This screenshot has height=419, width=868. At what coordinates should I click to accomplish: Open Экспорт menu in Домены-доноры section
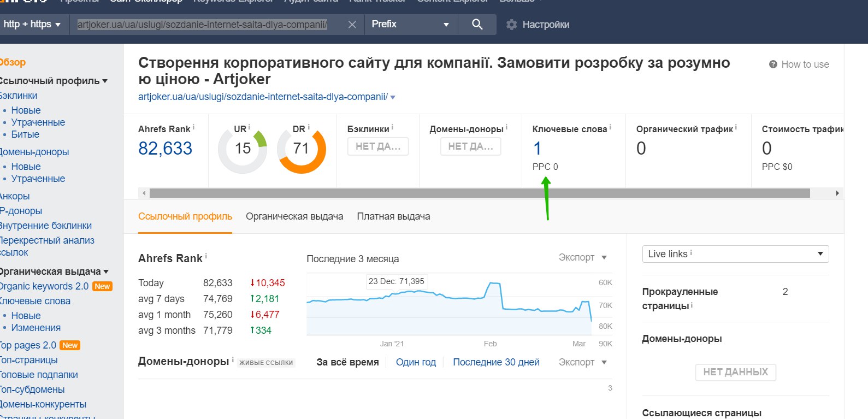click(x=582, y=362)
